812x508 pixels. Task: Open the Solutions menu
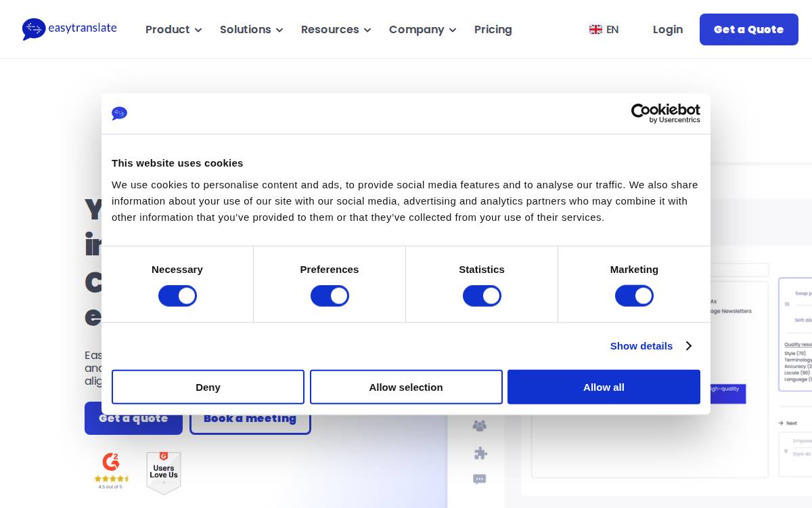tap(252, 30)
